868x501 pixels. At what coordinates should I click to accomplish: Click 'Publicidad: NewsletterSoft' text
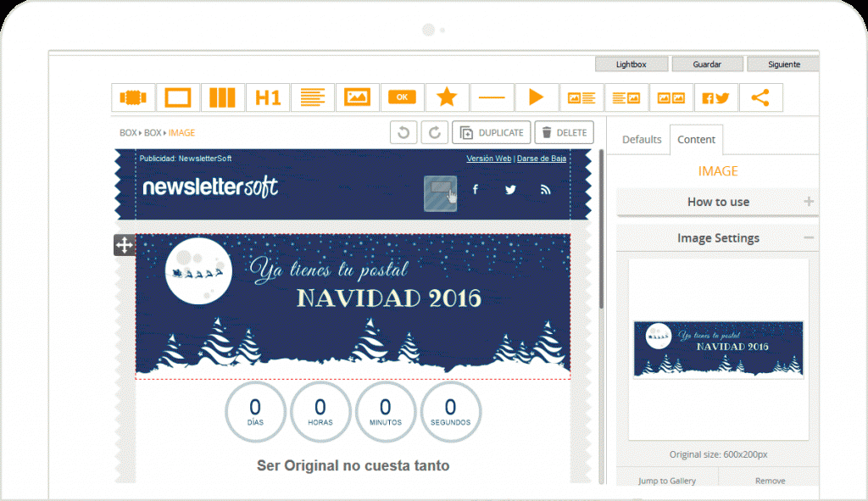pos(186,159)
